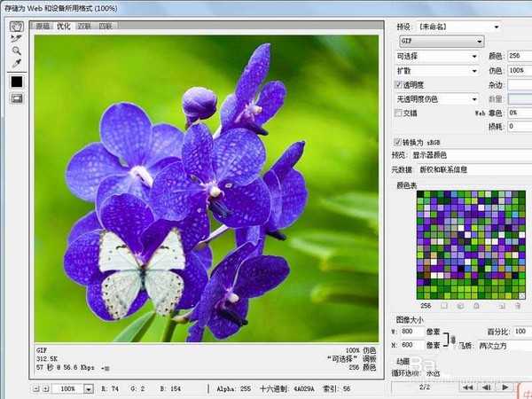Open the 可选择 color reduction dropdown
This screenshot has height=399, width=532.
click(437, 56)
